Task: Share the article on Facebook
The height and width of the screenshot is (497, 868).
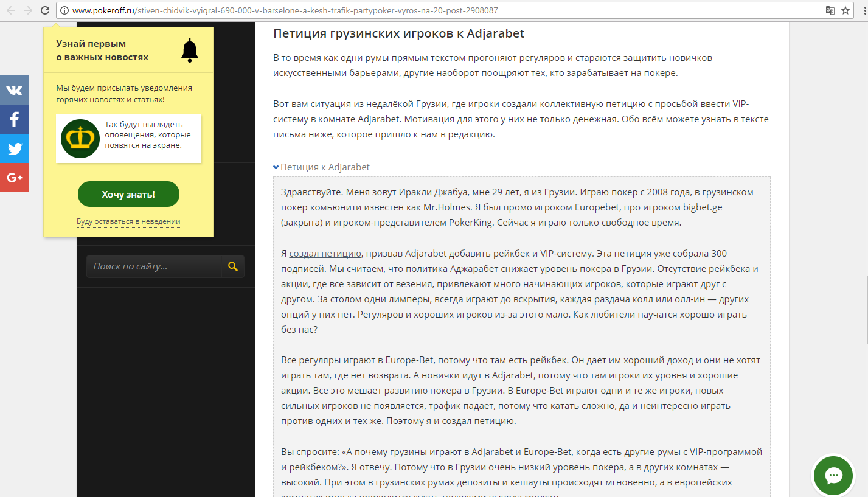Action: [15, 119]
